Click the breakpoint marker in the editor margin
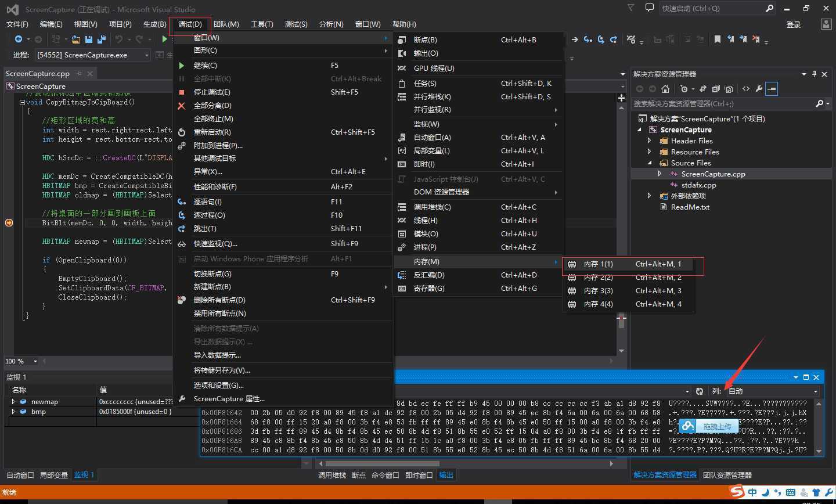The image size is (836, 504). click(x=9, y=223)
